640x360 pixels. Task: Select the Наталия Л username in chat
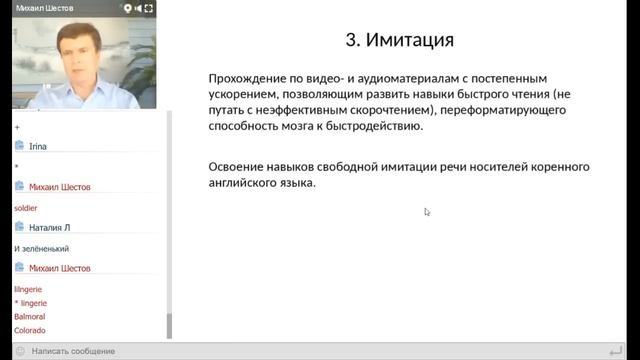coord(49,227)
